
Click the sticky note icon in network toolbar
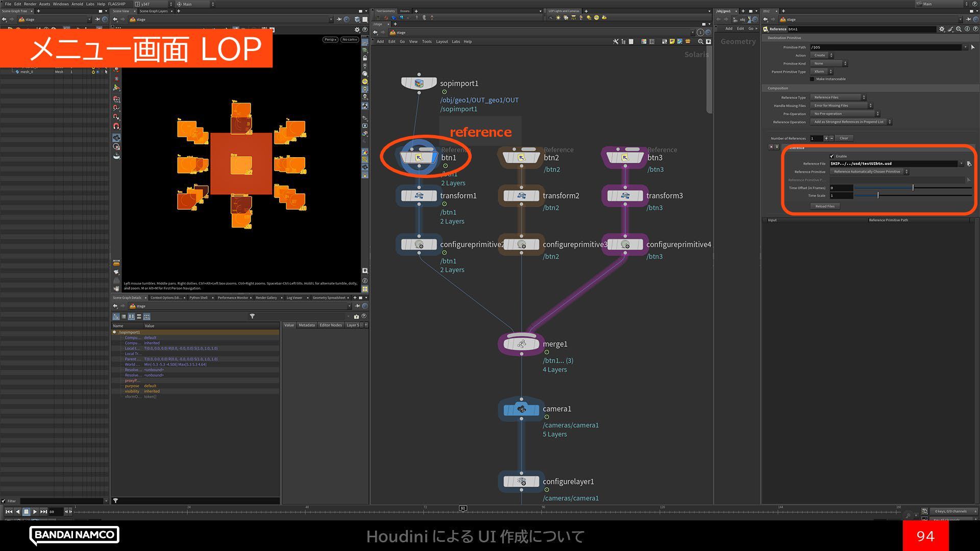coord(672,41)
